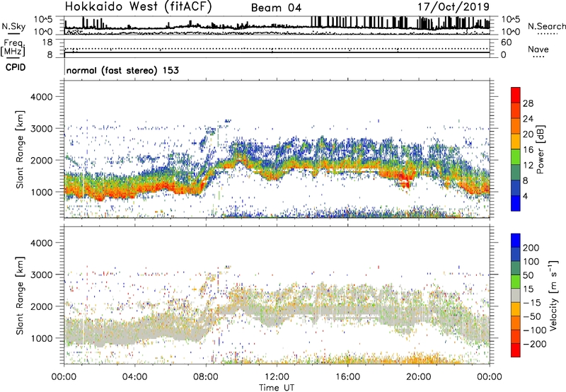Click the "4" power colorbar label
The width and height of the screenshot is (566, 392).
click(x=525, y=196)
